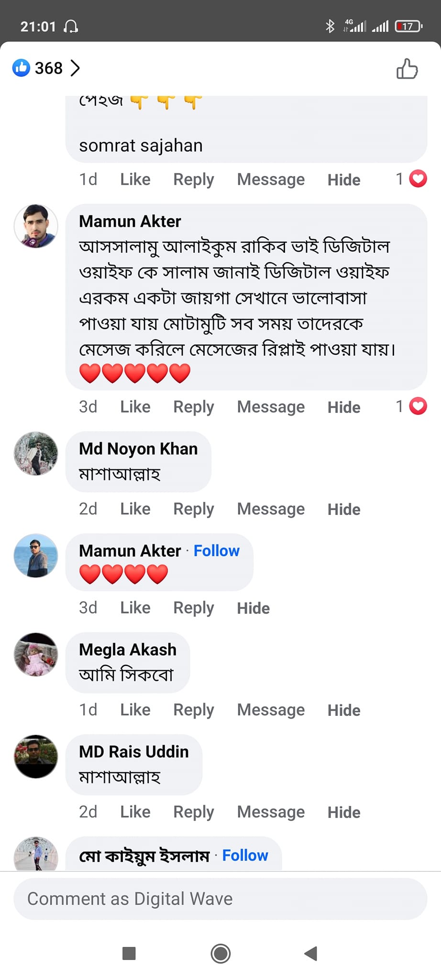Focus the Comment as Digital Wave field
The width and height of the screenshot is (441, 980).
click(220, 899)
